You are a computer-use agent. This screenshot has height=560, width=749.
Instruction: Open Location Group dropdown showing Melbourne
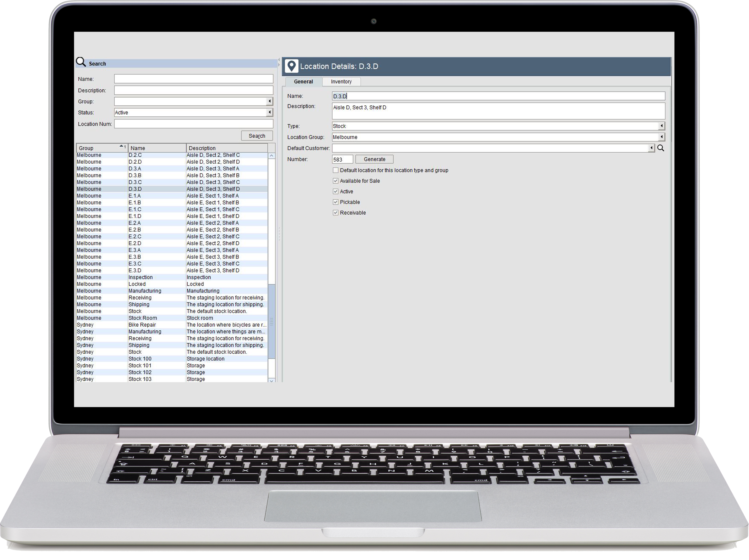click(x=661, y=137)
